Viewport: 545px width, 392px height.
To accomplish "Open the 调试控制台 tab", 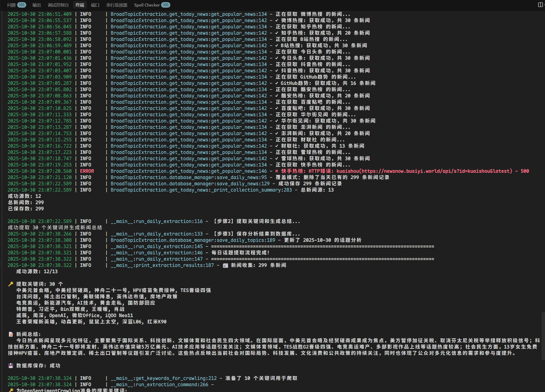I will 58,5.
